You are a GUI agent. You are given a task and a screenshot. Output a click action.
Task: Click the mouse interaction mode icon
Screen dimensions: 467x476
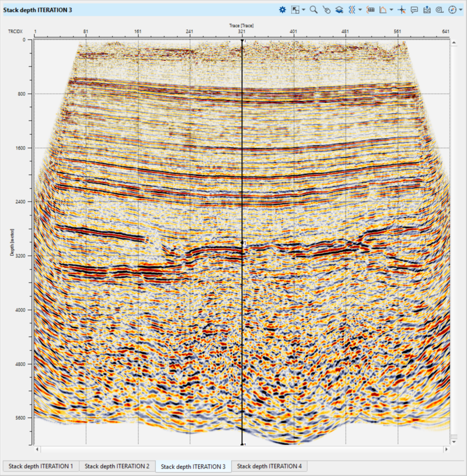(326, 10)
